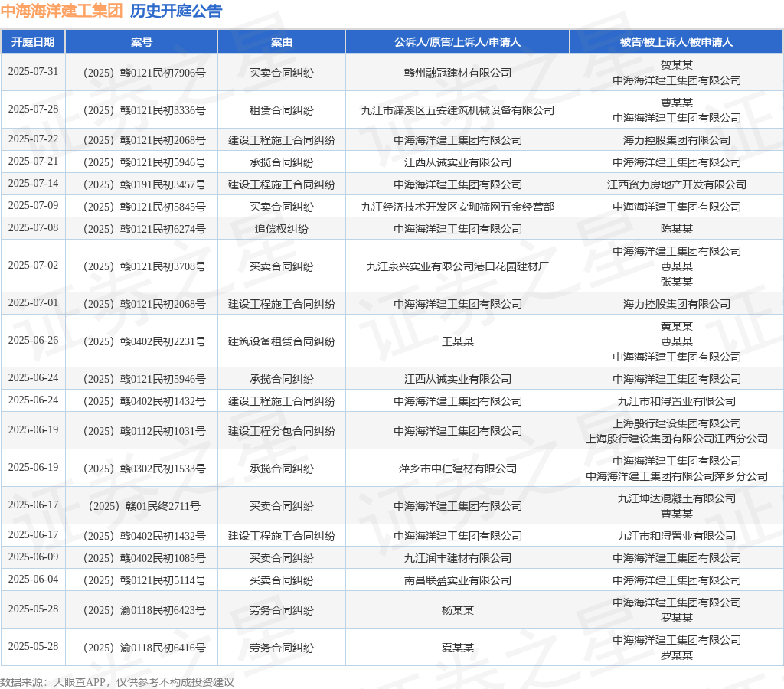
Task: Click the 中海海洋建工集团 title text
Action: click(x=61, y=11)
